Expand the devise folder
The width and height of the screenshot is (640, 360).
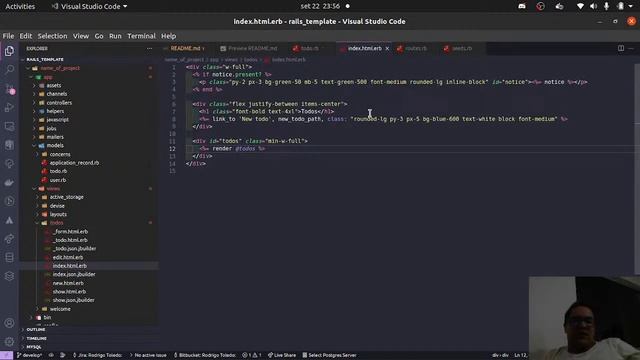(57, 206)
